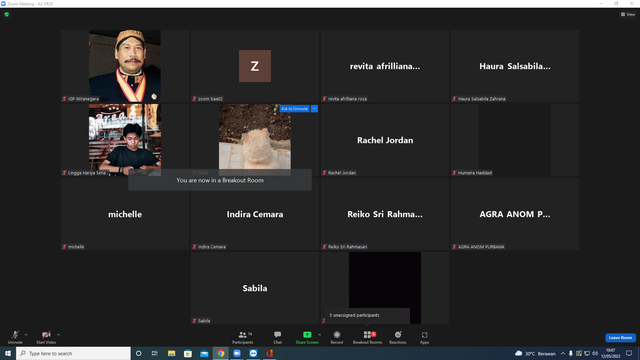Unmute the microphone in the Zoom toolbar
This screenshot has height=360, width=640.
(15, 337)
